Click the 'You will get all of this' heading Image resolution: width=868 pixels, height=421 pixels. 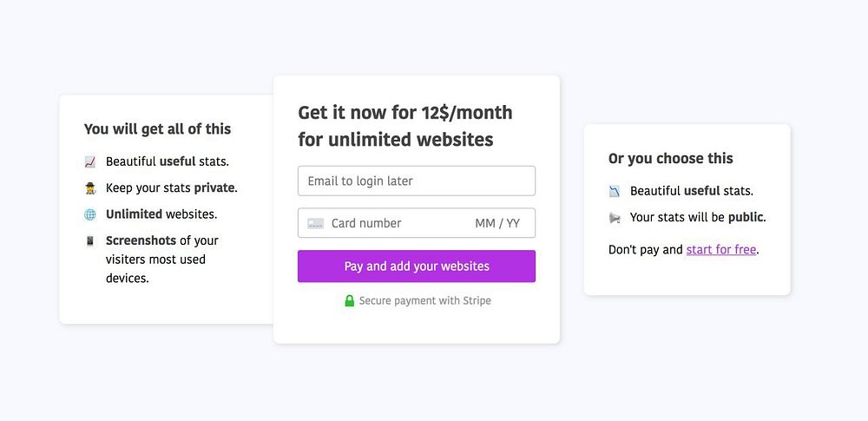click(x=157, y=128)
